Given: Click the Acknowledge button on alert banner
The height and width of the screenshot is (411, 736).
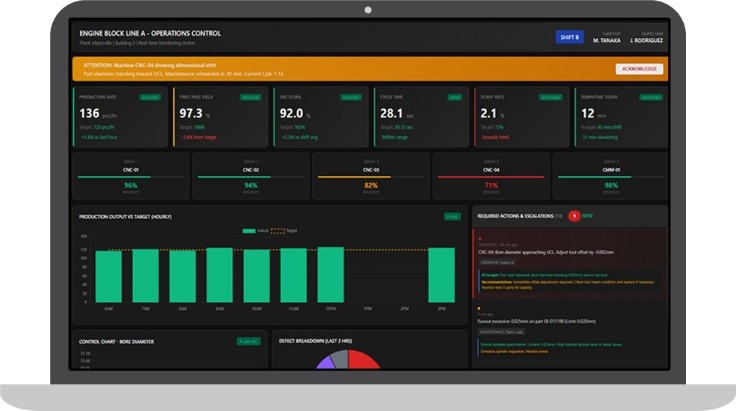Looking at the screenshot, I should pos(635,68).
